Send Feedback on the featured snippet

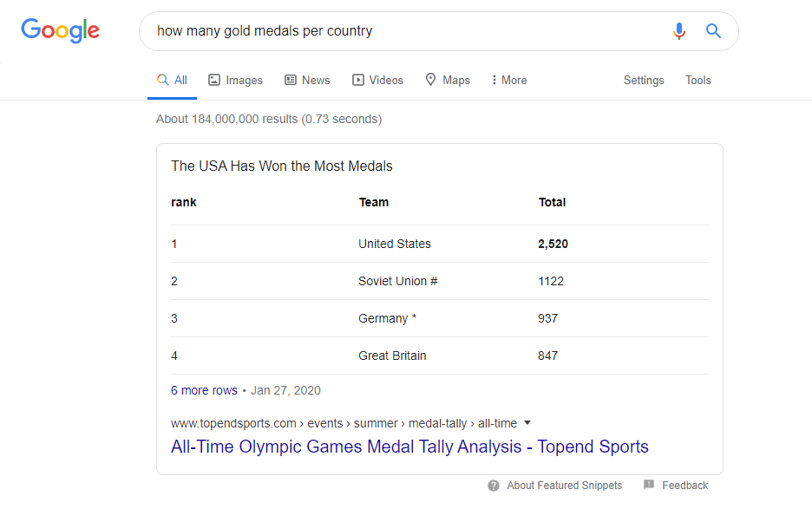click(x=686, y=486)
